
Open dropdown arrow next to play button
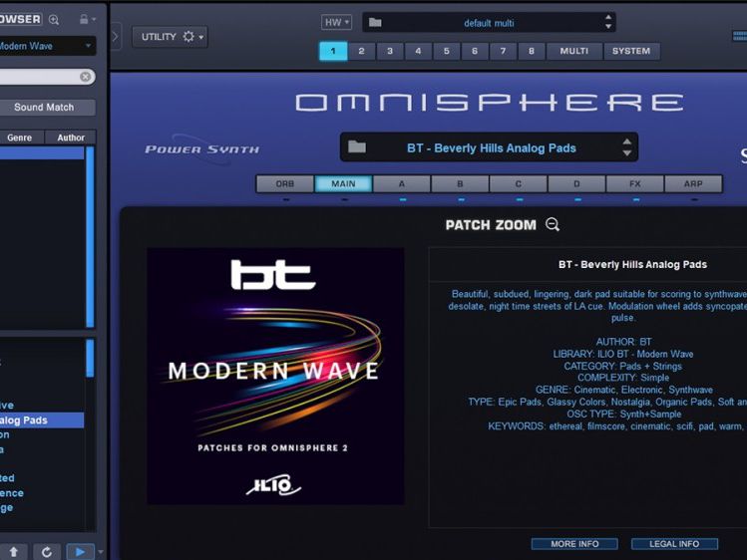click(101, 552)
